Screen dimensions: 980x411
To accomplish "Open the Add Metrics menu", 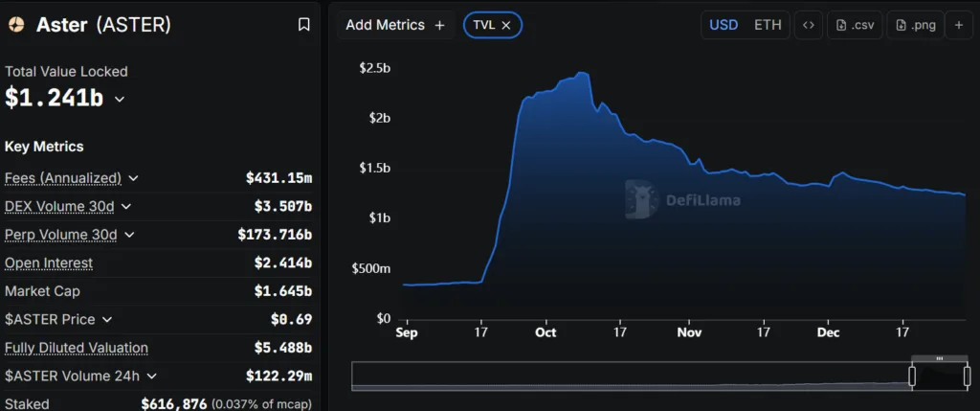I will coord(395,25).
